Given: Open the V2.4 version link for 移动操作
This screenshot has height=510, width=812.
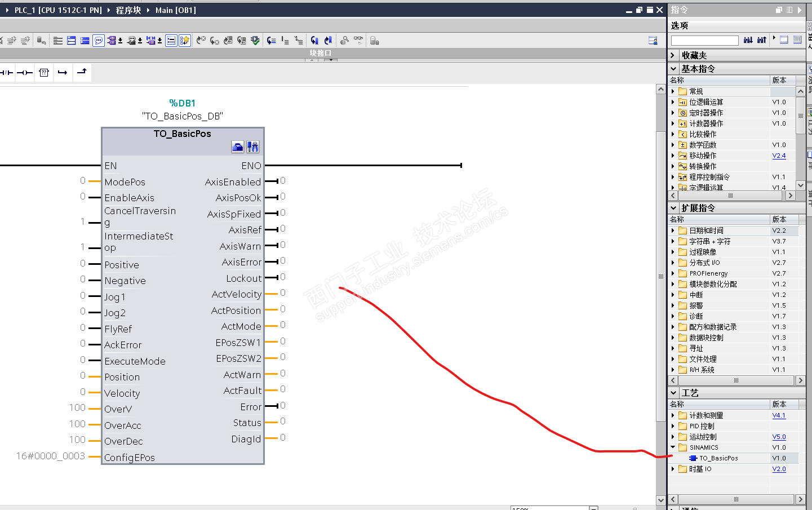Looking at the screenshot, I should coord(779,156).
